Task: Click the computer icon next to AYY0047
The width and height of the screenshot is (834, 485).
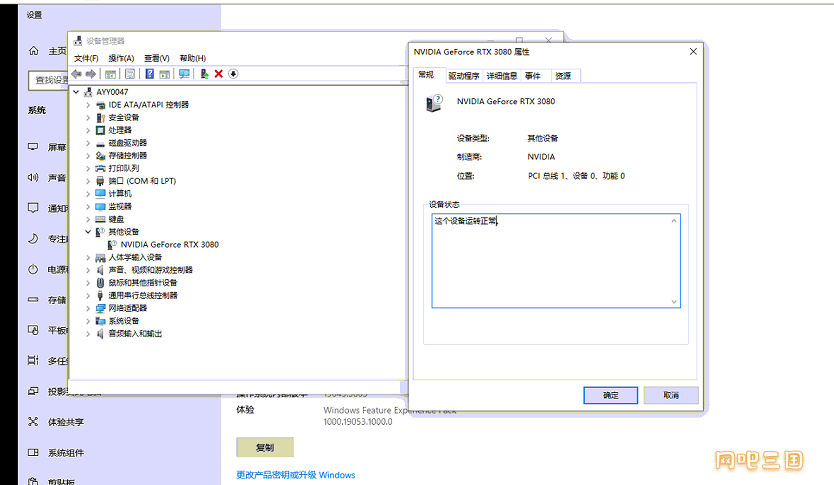Action: [88, 91]
